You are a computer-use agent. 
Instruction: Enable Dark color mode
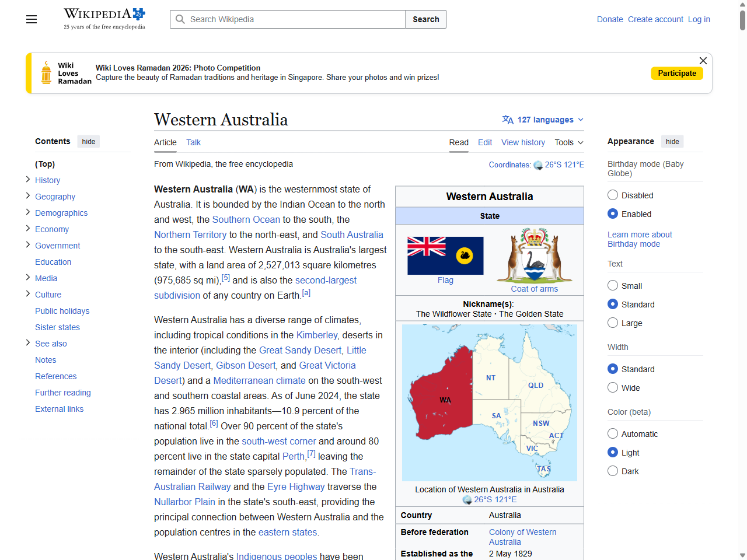613,471
